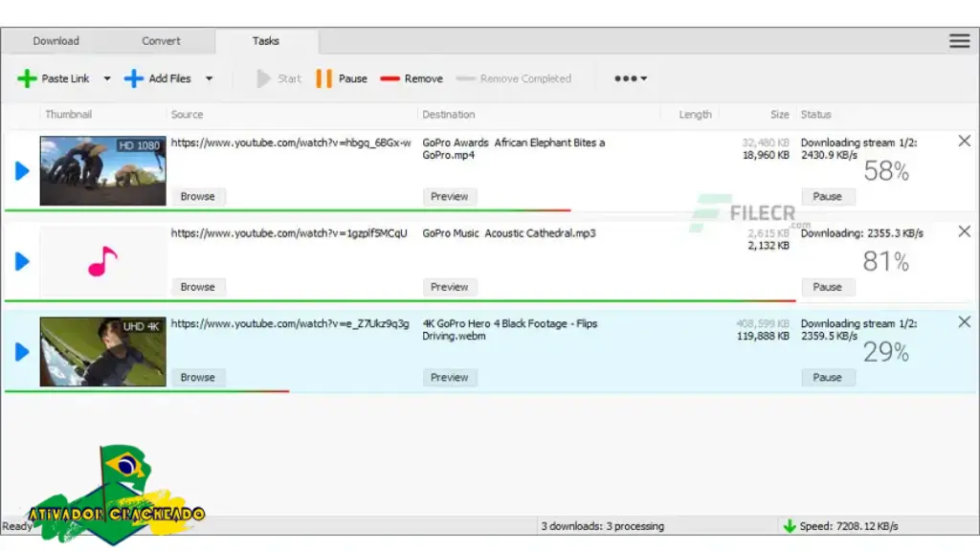This screenshot has height=551, width=980.
Task: Click the '119,888 KB' size value
Action: (763, 337)
